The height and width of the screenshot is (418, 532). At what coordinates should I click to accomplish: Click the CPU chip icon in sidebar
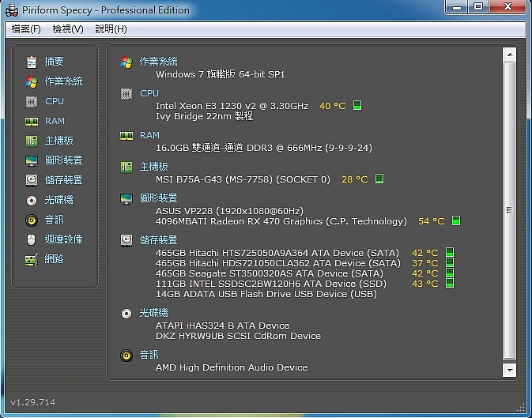coord(32,101)
